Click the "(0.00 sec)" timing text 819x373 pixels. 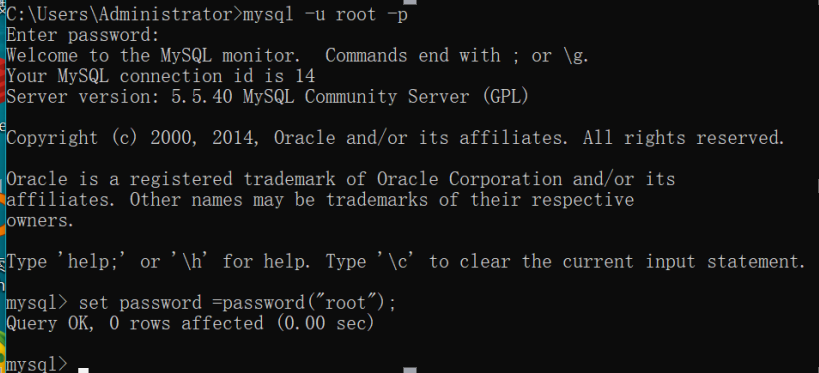[325, 323]
